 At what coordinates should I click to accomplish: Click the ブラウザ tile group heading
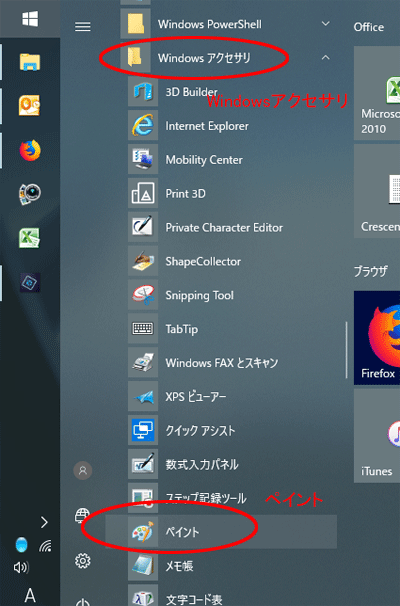370,271
